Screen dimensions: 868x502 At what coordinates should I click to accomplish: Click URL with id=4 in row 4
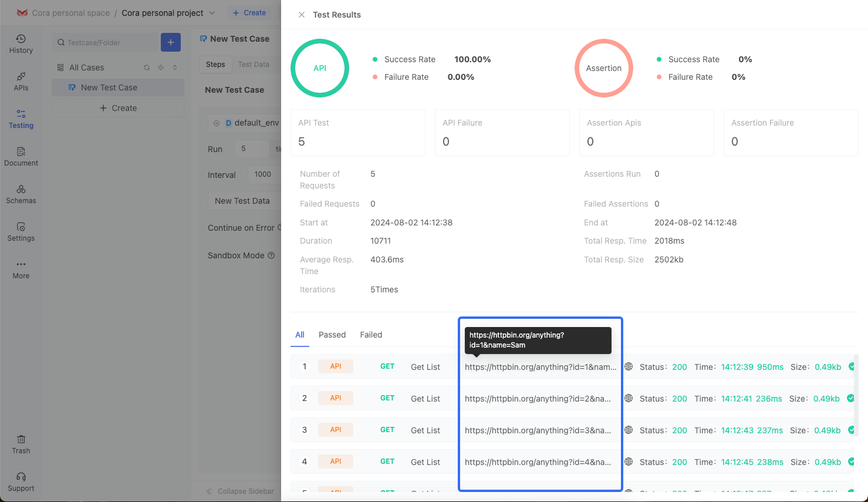pos(538,462)
